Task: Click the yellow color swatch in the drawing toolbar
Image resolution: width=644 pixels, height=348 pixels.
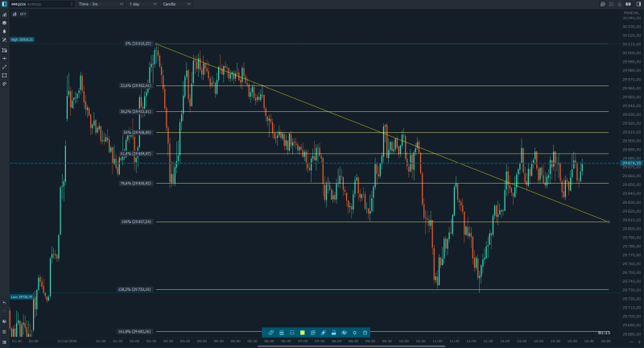Action: tap(303, 333)
